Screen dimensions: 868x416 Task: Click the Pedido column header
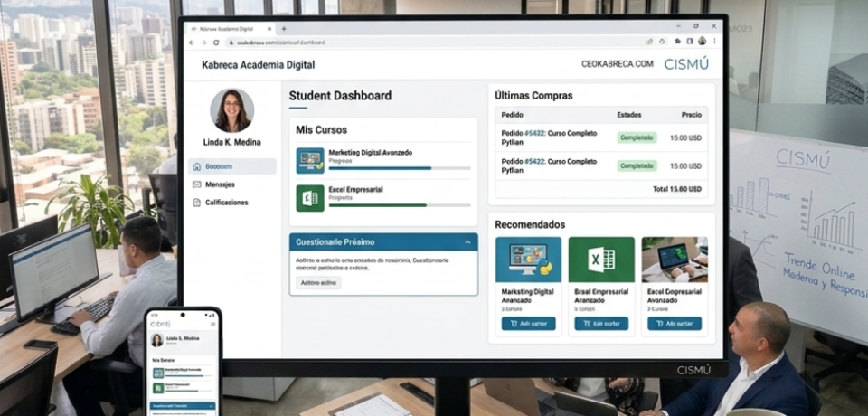click(x=512, y=115)
